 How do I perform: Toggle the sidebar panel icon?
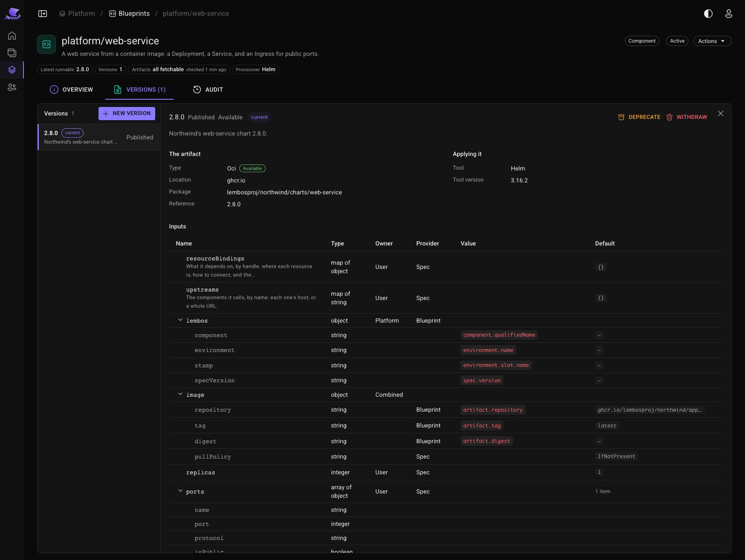pyautogui.click(x=43, y=14)
